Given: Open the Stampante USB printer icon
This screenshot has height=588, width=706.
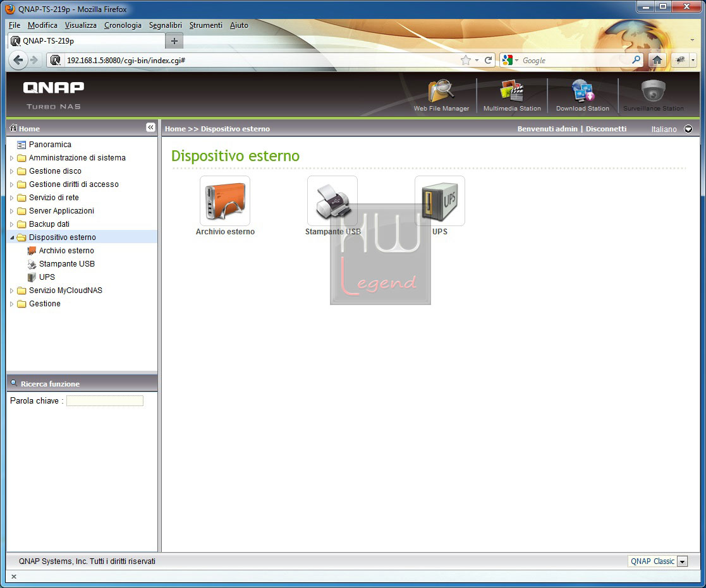Looking at the screenshot, I should tap(332, 201).
